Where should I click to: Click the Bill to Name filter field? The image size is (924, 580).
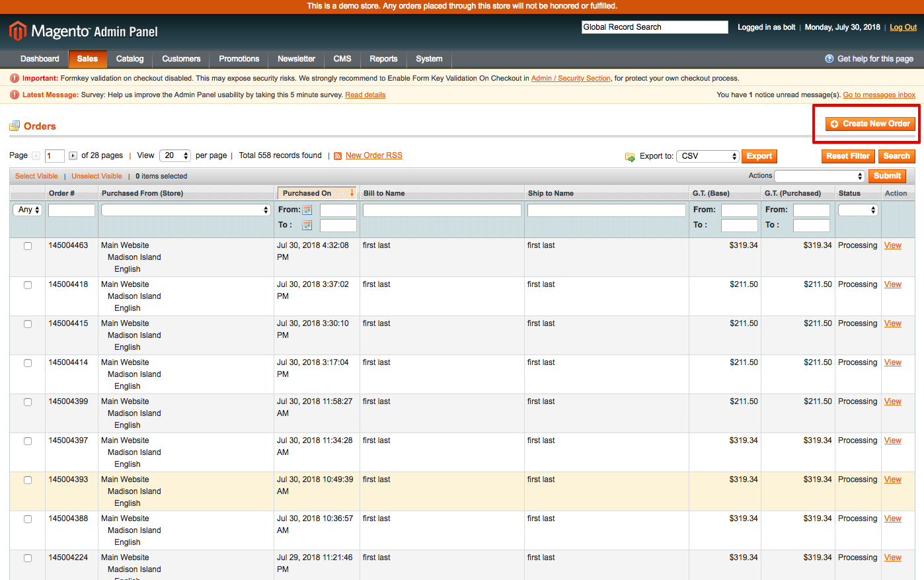[442, 210]
